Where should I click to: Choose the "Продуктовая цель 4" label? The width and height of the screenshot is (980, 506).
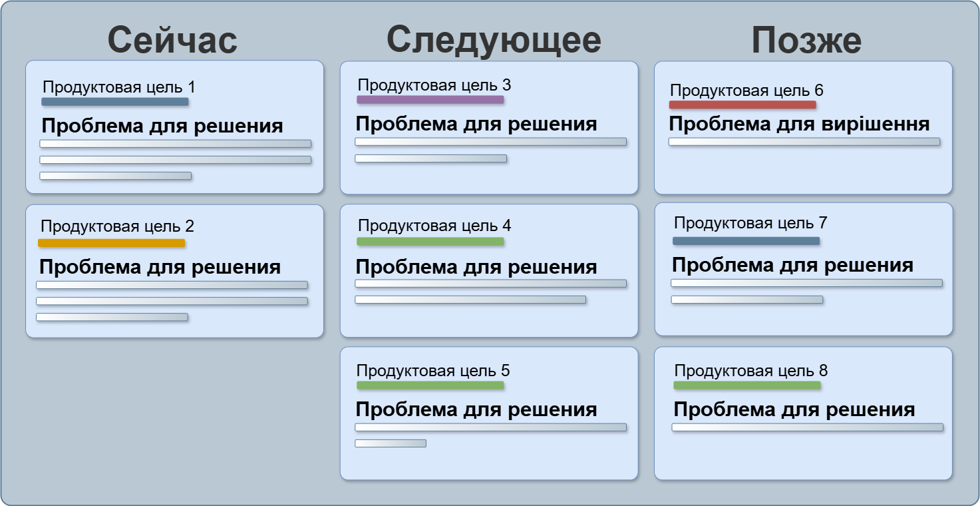434,226
